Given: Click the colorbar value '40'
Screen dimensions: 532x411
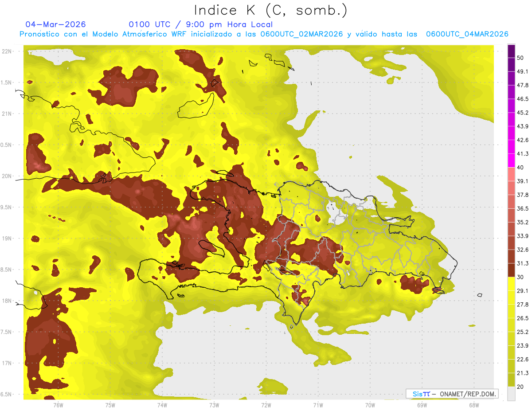Looking at the screenshot, I should pyautogui.click(x=520, y=168).
